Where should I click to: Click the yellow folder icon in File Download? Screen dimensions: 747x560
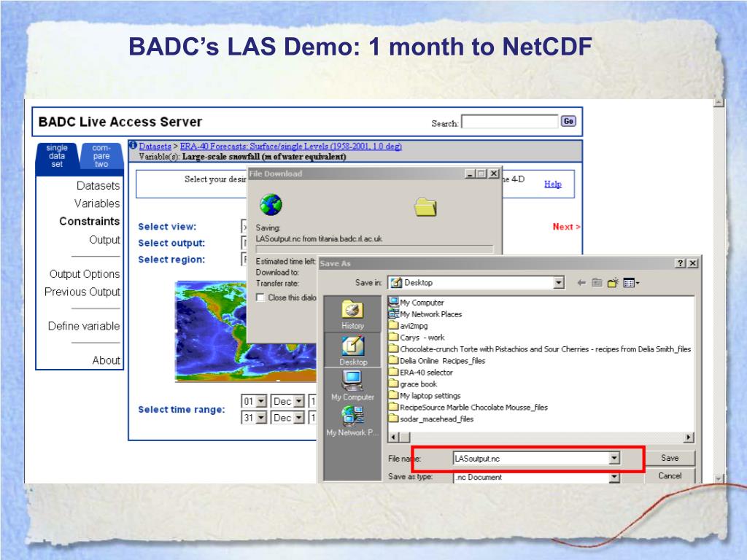425,207
